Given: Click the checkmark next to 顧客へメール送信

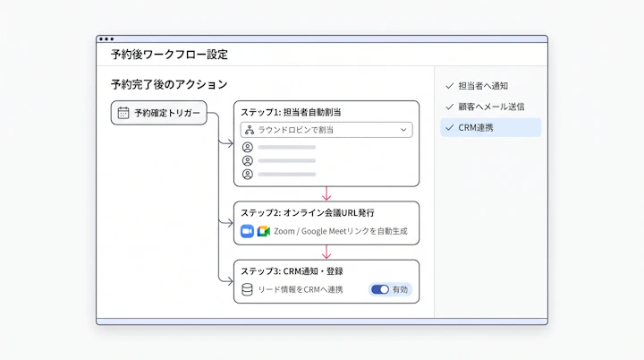Looking at the screenshot, I should 450,107.
